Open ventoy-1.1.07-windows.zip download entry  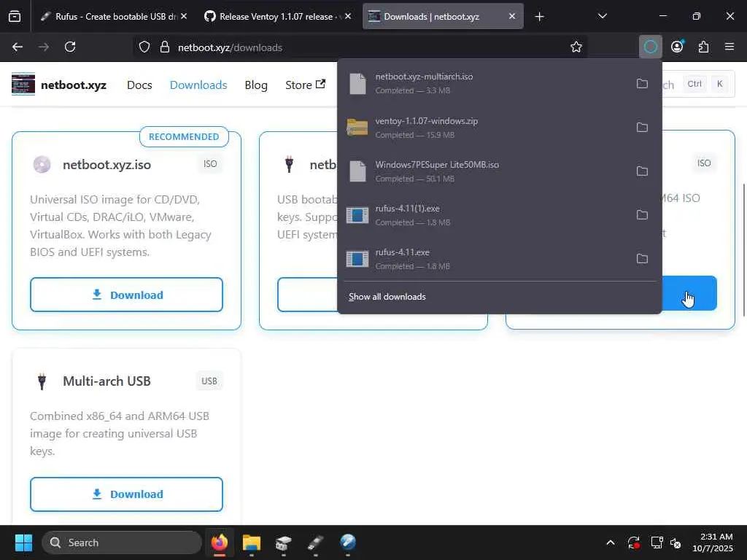point(486,127)
